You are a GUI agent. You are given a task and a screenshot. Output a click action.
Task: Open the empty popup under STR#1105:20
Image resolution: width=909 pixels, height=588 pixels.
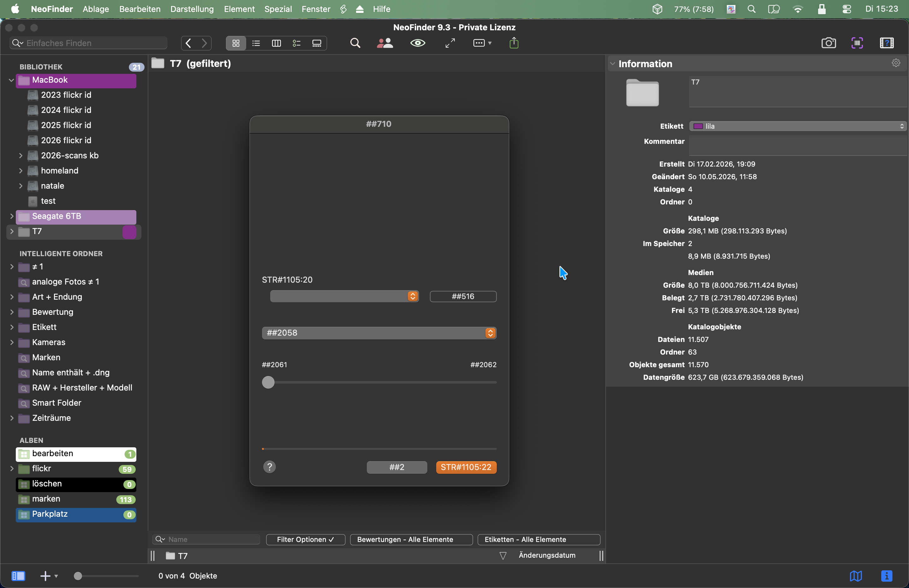point(344,296)
